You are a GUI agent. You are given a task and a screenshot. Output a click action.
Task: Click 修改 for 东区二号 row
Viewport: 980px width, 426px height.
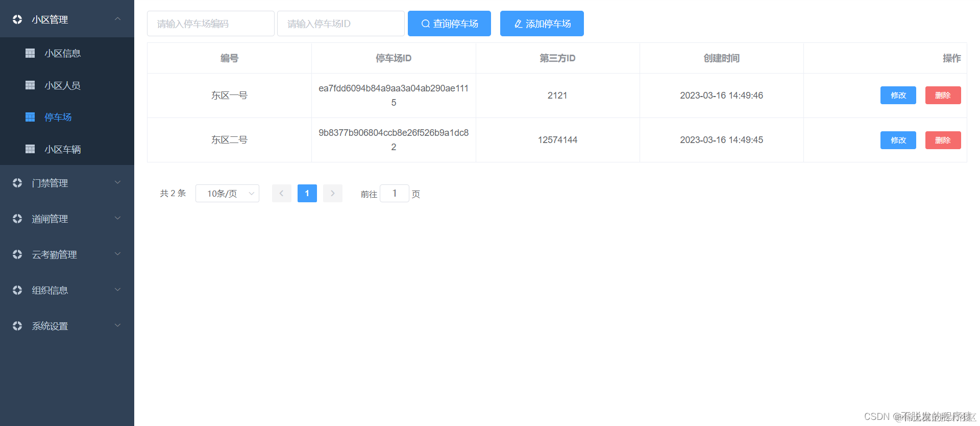tap(898, 140)
